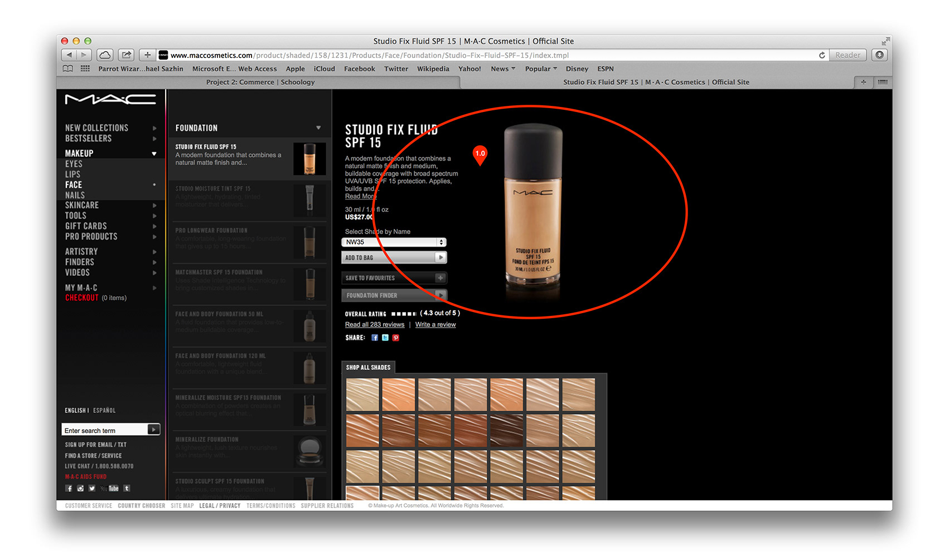Screen dimensions: 925x560
Task: Click M·A·C AIDS Fund link
Action: coord(85,477)
